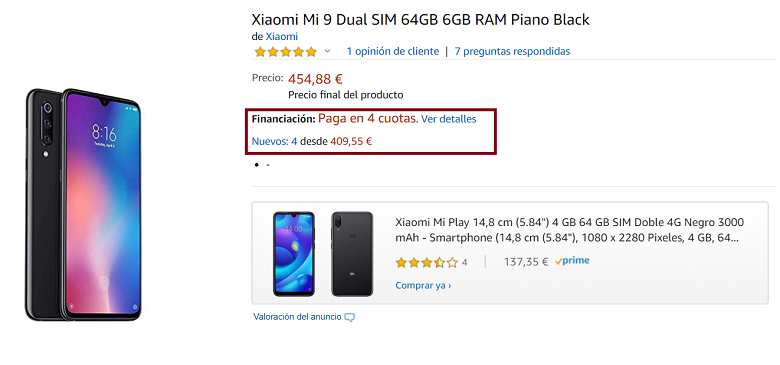Open the five-star rating for Mi 9
The image size is (780, 365).
286,51
